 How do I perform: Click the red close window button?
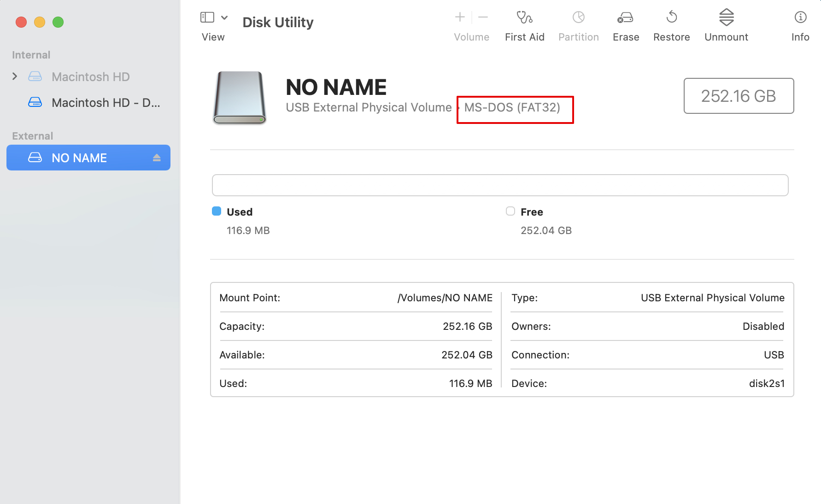coord(21,22)
